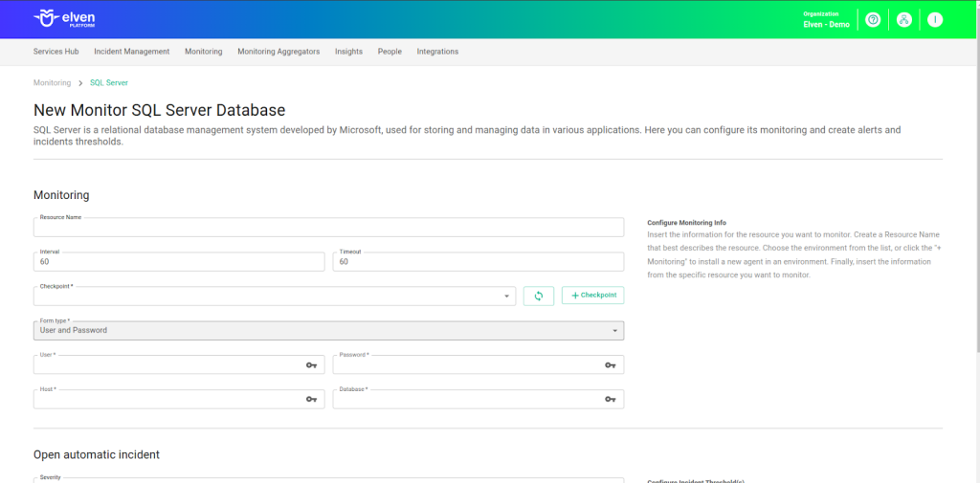Open the Form type dropdown

pyautogui.click(x=328, y=331)
